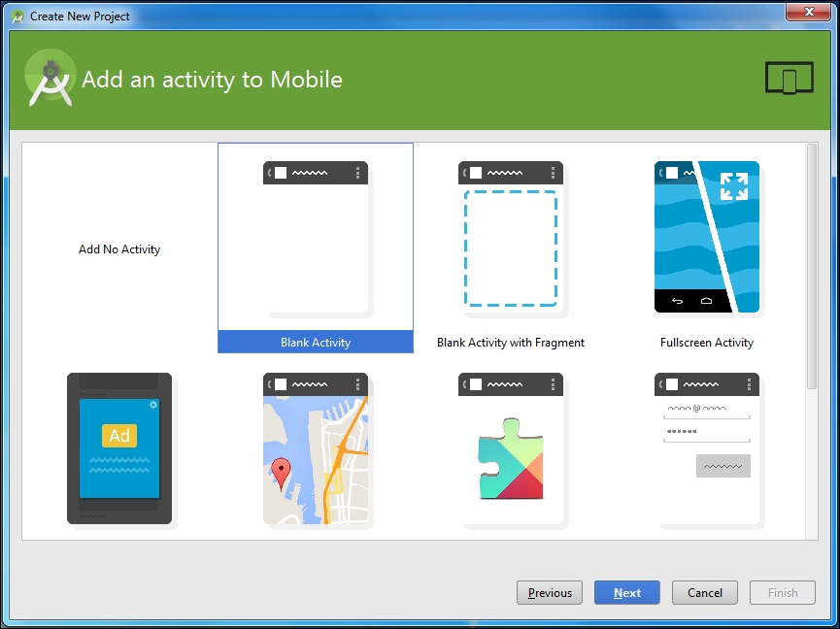
Task: Click the Blank Activity label
Action: point(316,342)
